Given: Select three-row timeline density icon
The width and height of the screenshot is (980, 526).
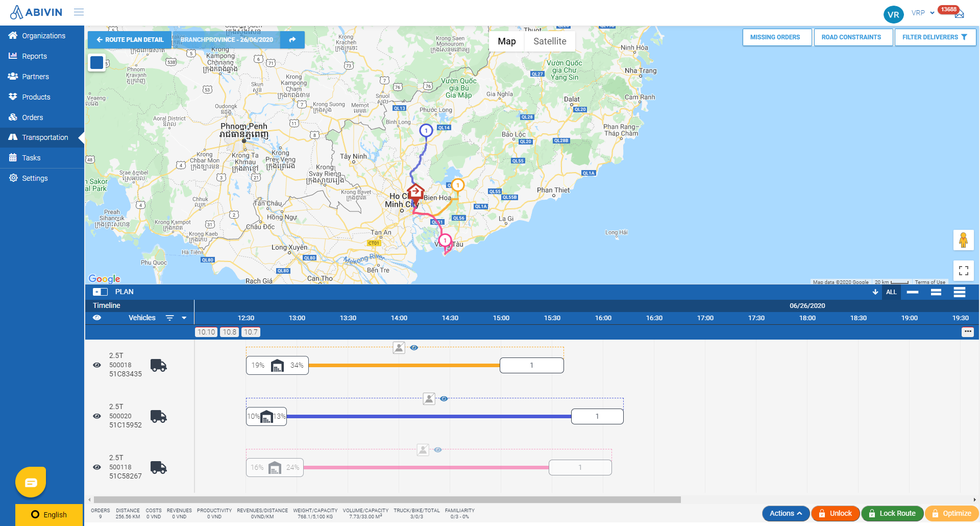Looking at the screenshot, I should pos(960,292).
